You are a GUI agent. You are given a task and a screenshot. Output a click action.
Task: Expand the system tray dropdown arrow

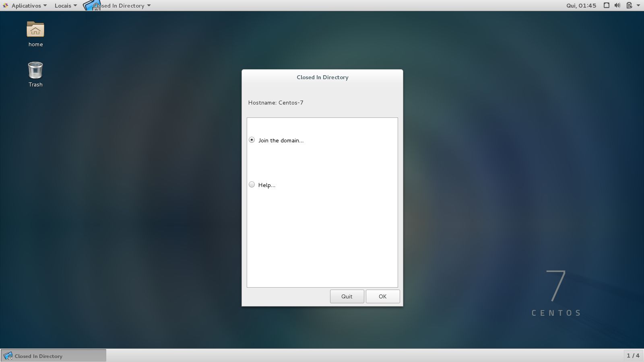click(637, 5)
